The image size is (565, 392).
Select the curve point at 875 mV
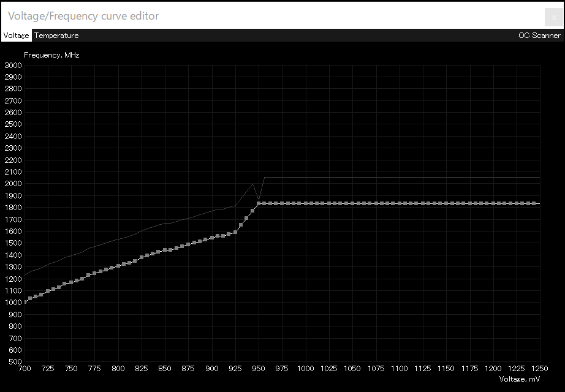188,244
